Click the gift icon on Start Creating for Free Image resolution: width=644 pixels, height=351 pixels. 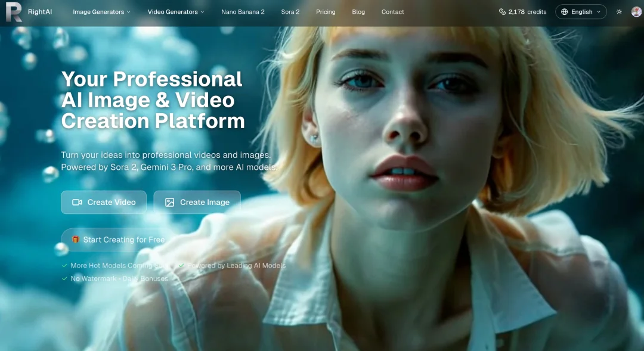[x=76, y=240]
